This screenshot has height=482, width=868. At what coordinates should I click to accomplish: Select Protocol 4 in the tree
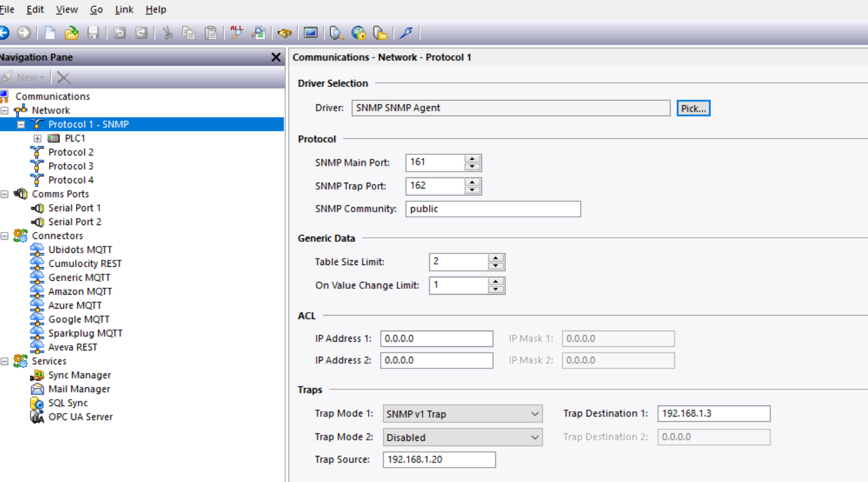[71, 180]
